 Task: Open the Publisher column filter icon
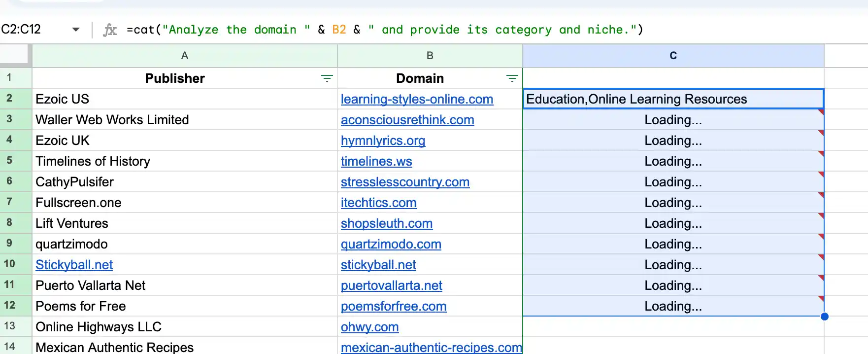(327, 78)
